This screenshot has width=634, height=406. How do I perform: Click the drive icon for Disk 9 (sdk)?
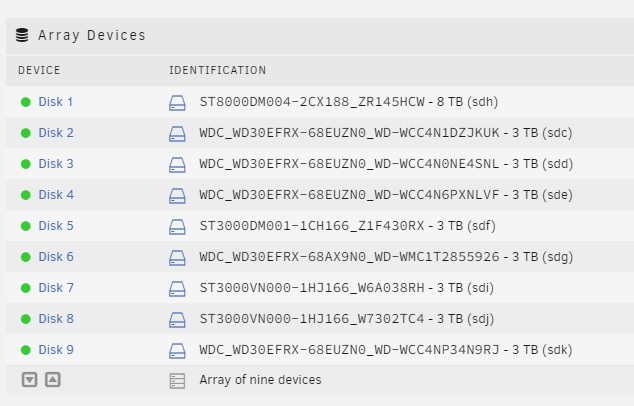[x=177, y=351]
